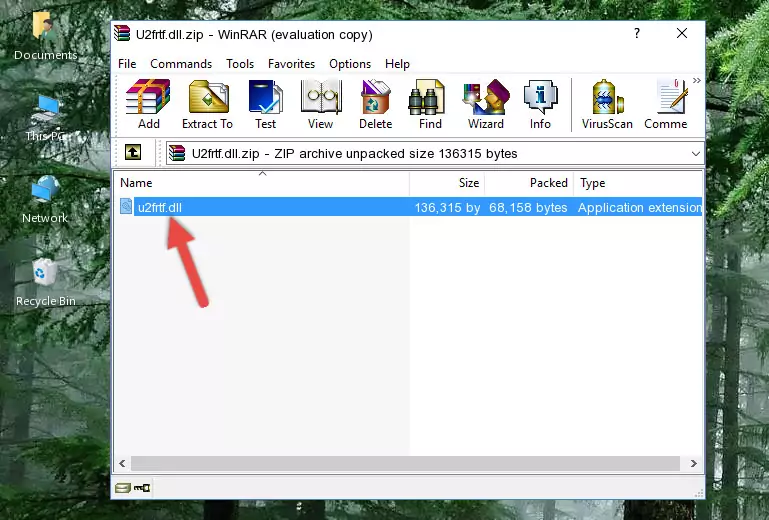Click the archive icon in address bar
The height and width of the screenshot is (520, 769).
[177, 154]
